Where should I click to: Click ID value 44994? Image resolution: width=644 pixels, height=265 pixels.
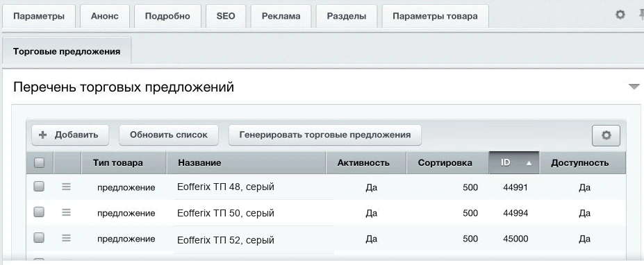tap(515, 213)
